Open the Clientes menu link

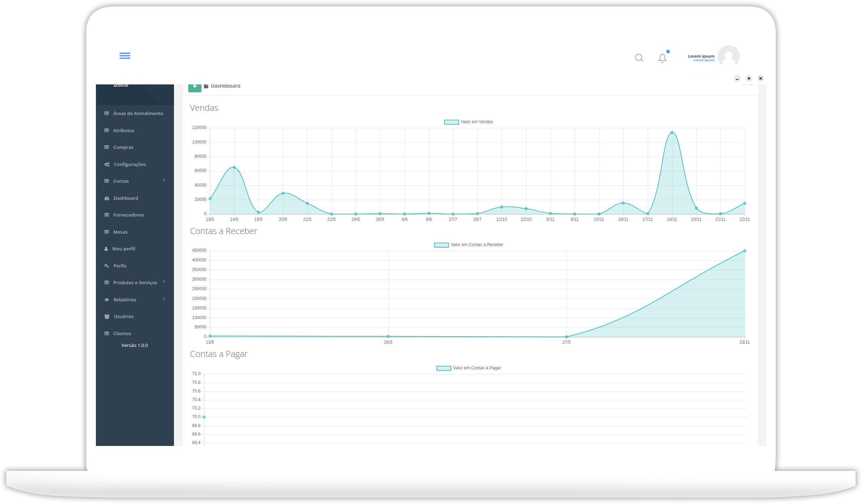122,334
